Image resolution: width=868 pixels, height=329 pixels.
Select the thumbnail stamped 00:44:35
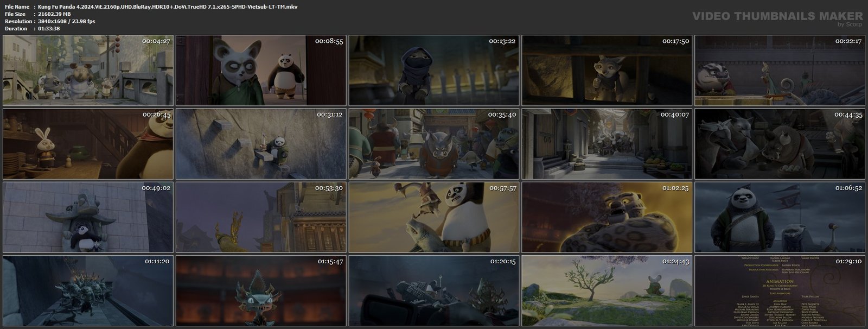click(x=780, y=144)
